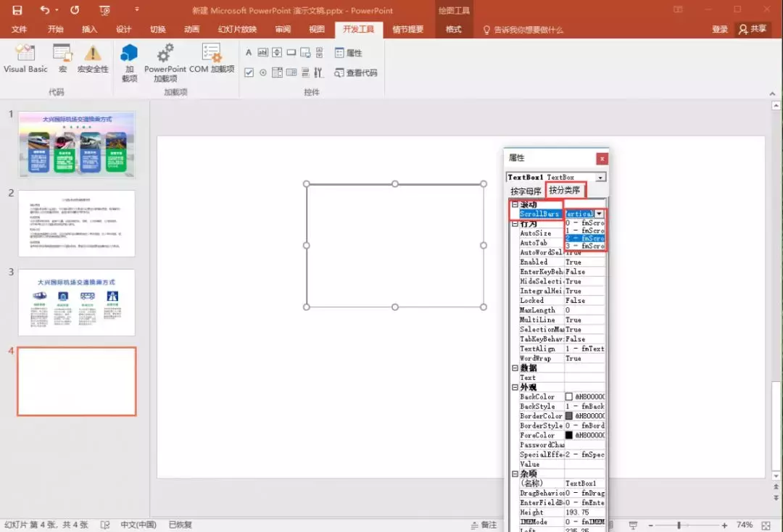Open the 文件 menu tab
Viewport: 783px width, 532px height.
click(x=19, y=30)
